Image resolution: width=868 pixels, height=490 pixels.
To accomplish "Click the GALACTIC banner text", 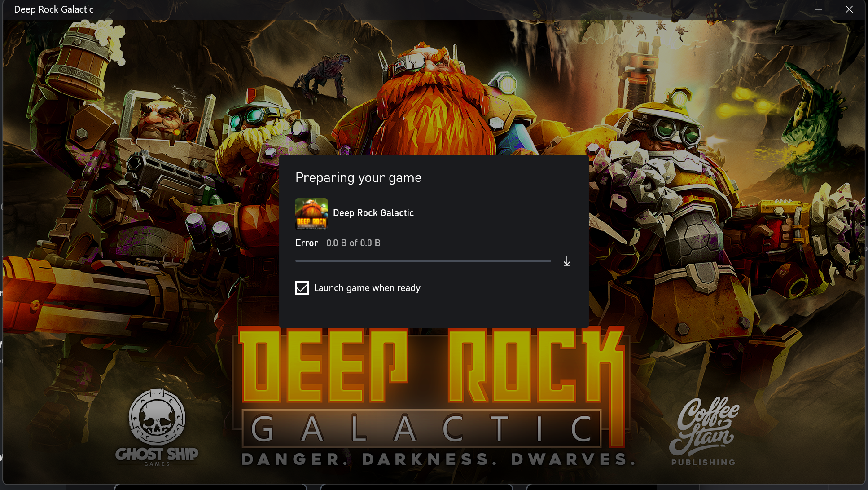I will pyautogui.click(x=421, y=428).
